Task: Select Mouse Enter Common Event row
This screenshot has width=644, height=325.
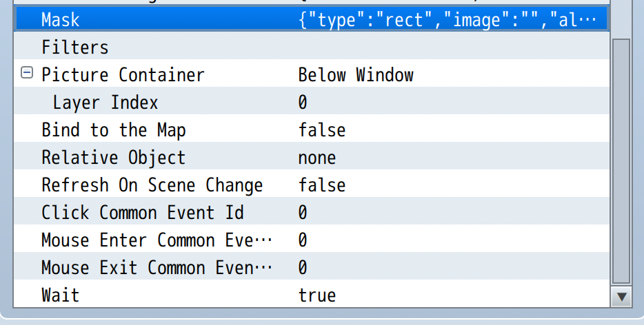Action: click(157, 240)
